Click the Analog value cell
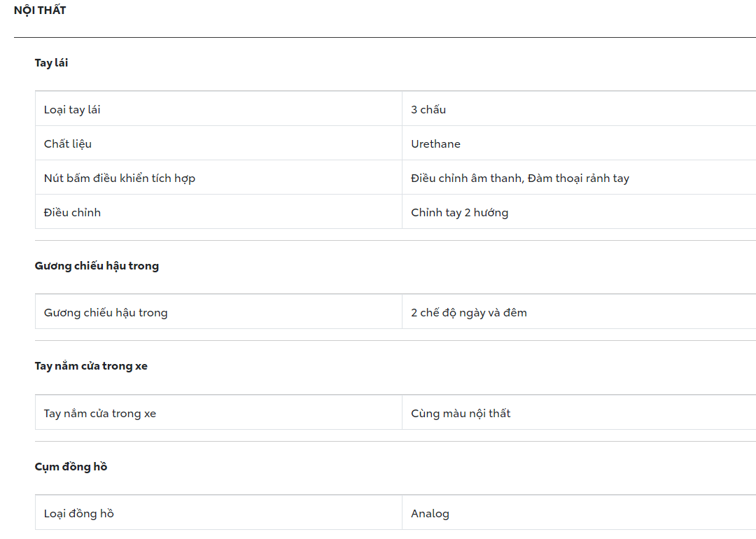The width and height of the screenshot is (756, 539). point(430,513)
